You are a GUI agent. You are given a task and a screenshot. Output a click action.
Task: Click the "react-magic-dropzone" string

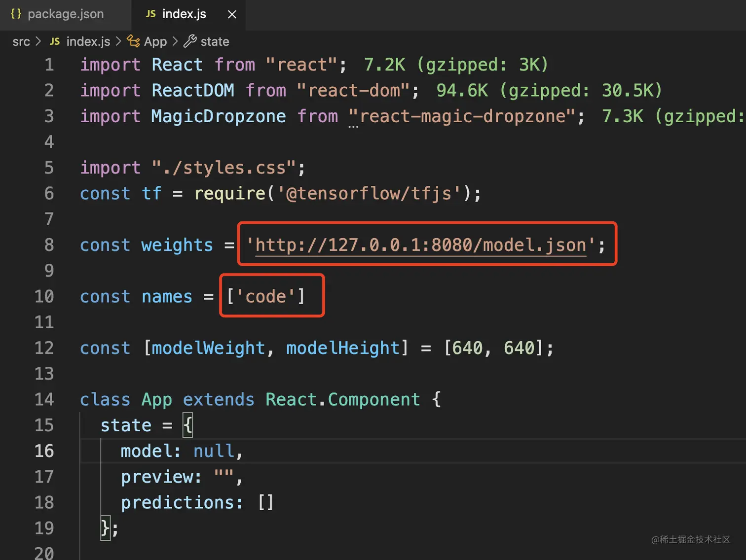click(462, 116)
